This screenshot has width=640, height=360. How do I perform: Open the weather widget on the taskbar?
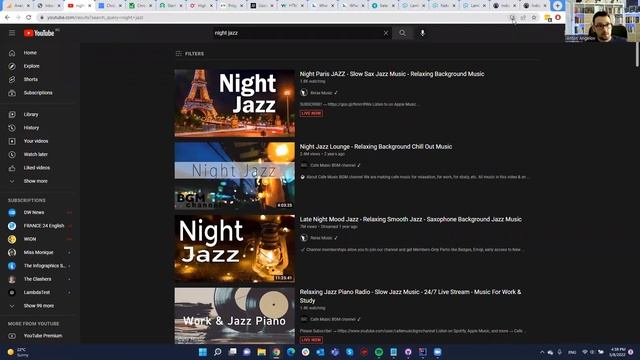[x=18, y=352]
